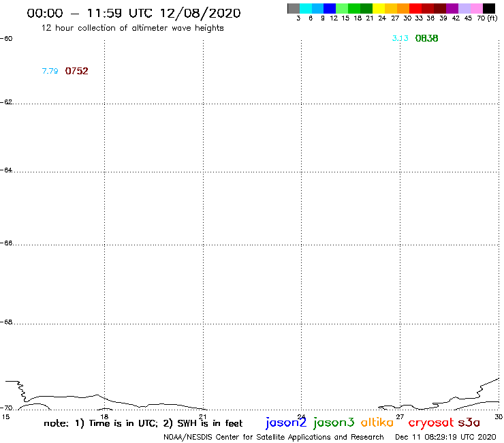
Task: Select the -64 latitude axis label
Action: [6, 170]
